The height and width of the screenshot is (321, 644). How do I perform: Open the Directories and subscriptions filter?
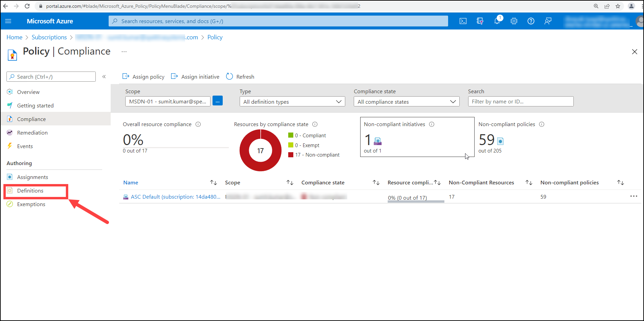point(480,21)
